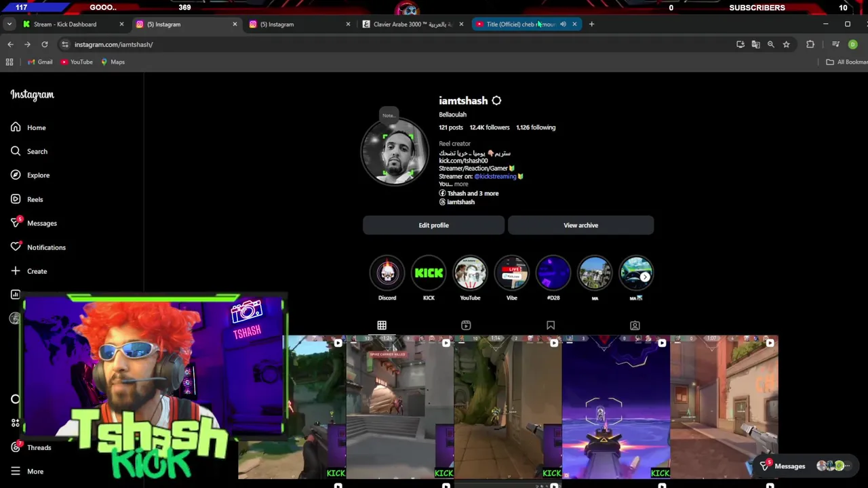Screen dimensions: 868x488
Task: Show Notifications panel
Action: point(38,247)
